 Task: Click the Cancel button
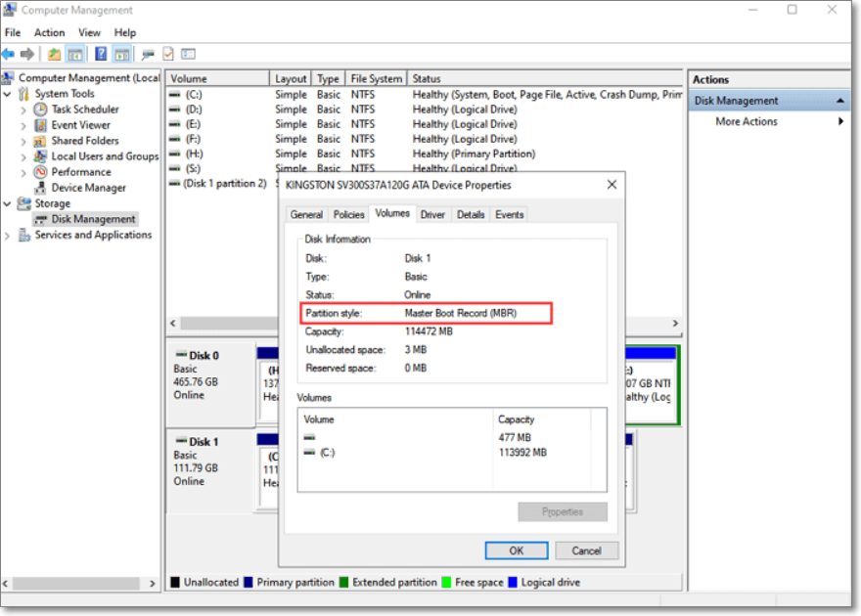pyautogui.click(x=587, y=550)
